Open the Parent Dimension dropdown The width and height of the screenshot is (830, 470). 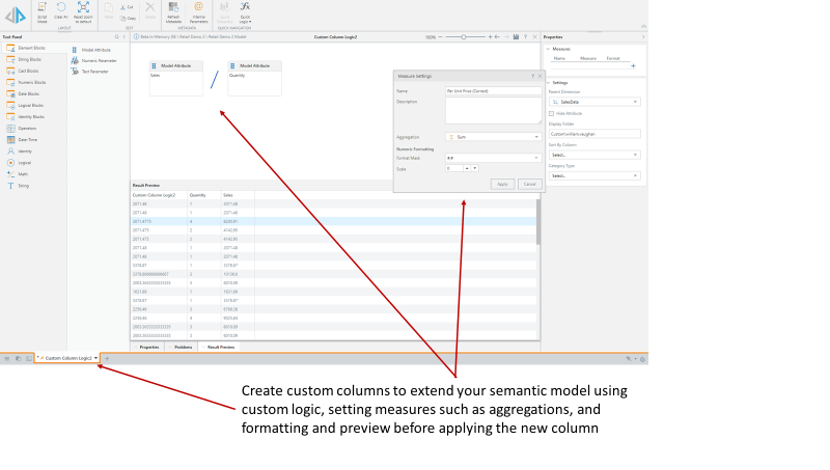pyautogui.click(x=594, y=102)
